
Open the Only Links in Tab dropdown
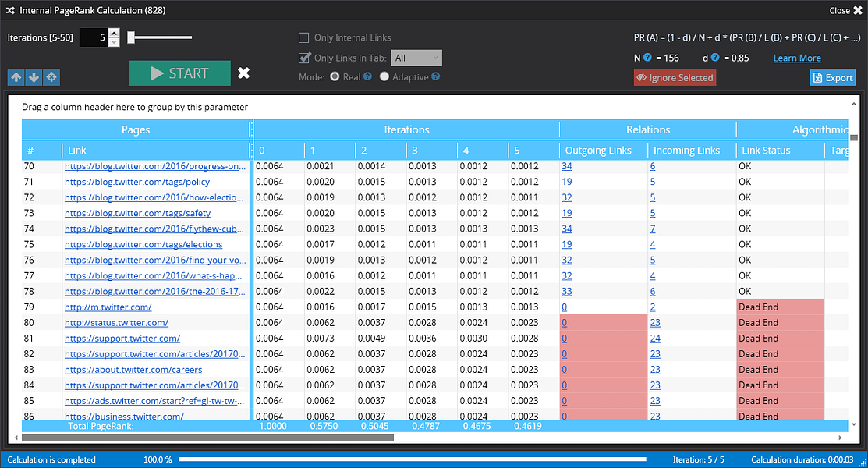[417, 58]
